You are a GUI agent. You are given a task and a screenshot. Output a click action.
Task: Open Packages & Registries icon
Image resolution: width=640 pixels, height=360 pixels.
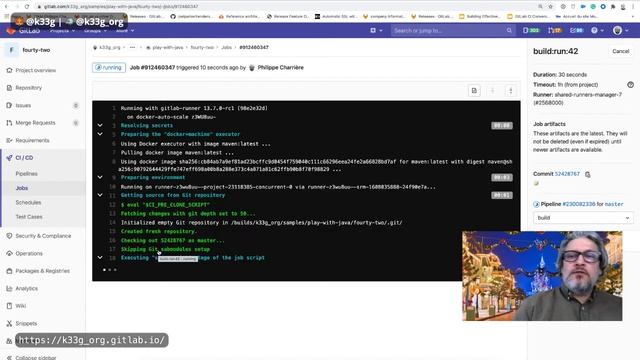click(9, 271)
